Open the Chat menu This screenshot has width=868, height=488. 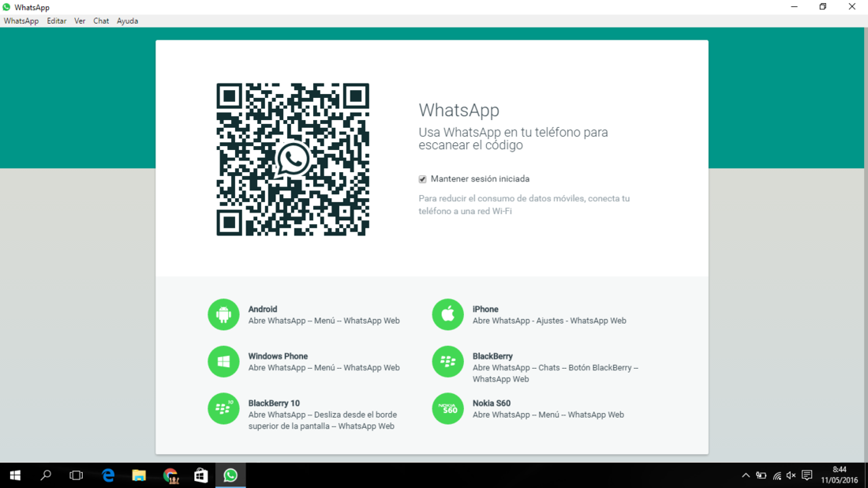(101, 21)
